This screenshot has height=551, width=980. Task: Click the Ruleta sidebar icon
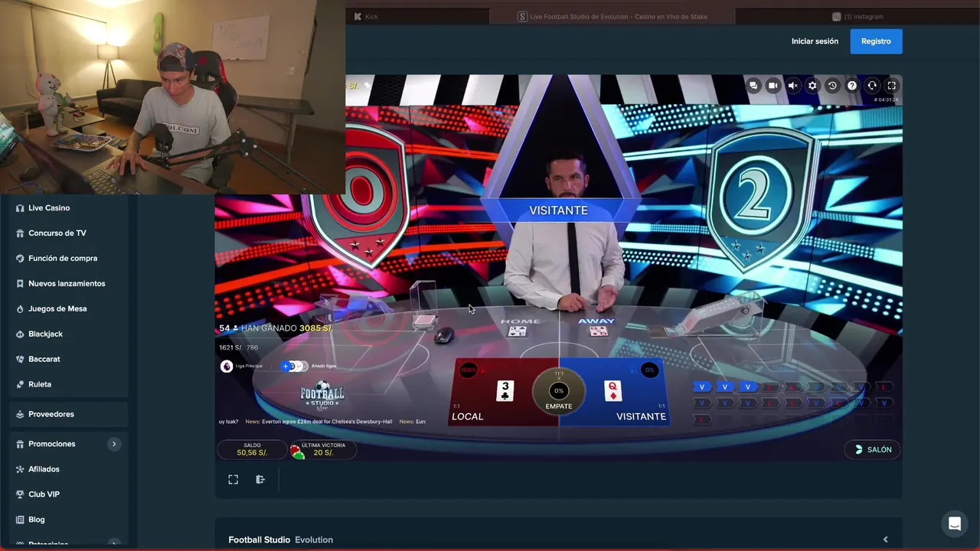tap(21, 384)
